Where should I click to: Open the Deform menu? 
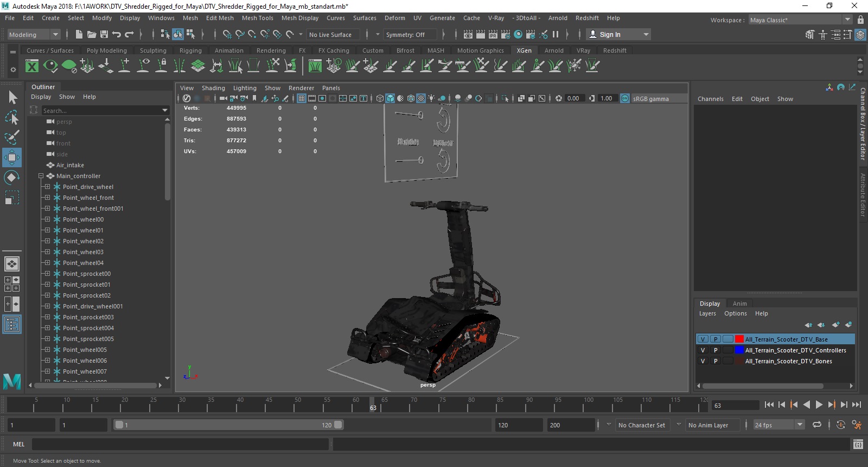pyautogui.click(x=394, y=18)
